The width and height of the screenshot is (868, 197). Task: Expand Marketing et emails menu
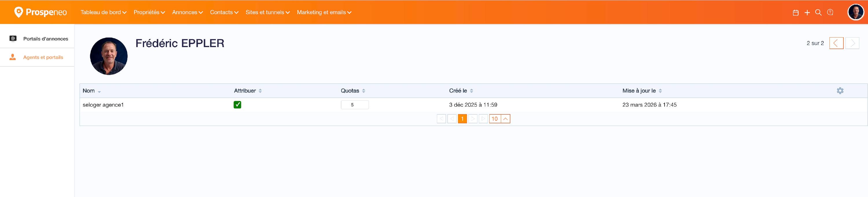coord(324,12)
